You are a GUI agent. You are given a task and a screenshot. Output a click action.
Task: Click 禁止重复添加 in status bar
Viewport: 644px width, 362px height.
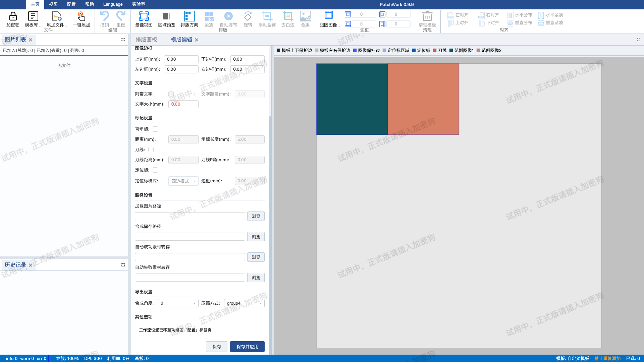[x=607, y=358]
